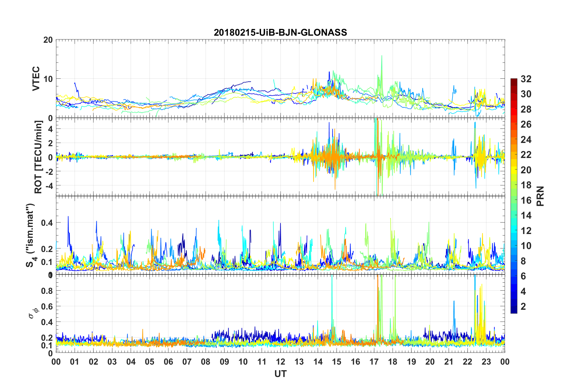561x392 pixels.
Task: Click UT axis tick label 23
Action: click(x=486, y=362)
